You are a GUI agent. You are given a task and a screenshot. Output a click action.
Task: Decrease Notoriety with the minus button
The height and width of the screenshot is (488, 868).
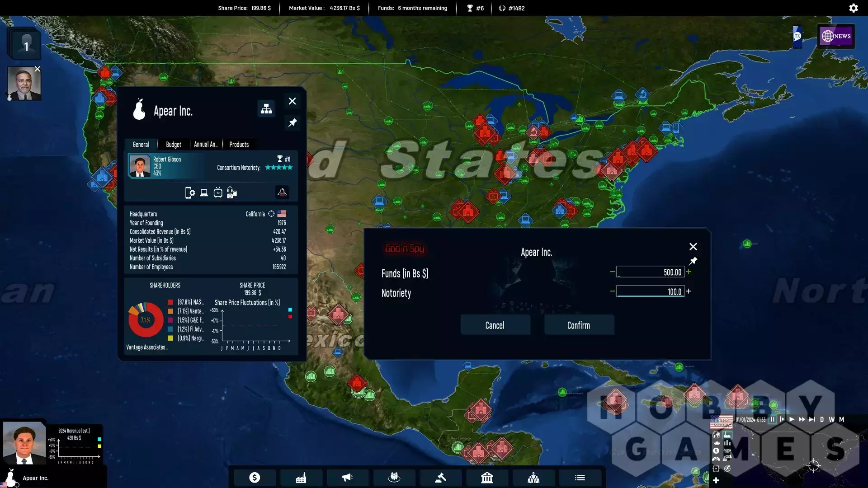pyautogui.click(x=613, y=291)
